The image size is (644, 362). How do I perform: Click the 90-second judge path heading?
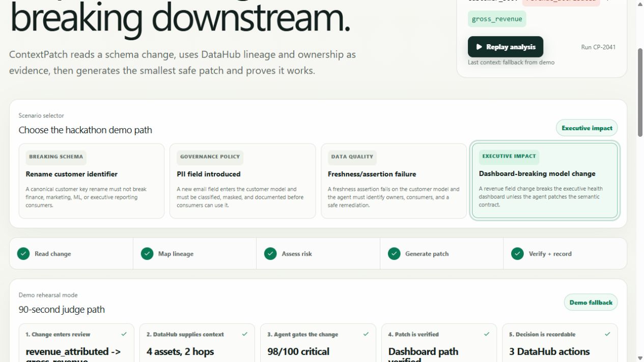point(62,310)
